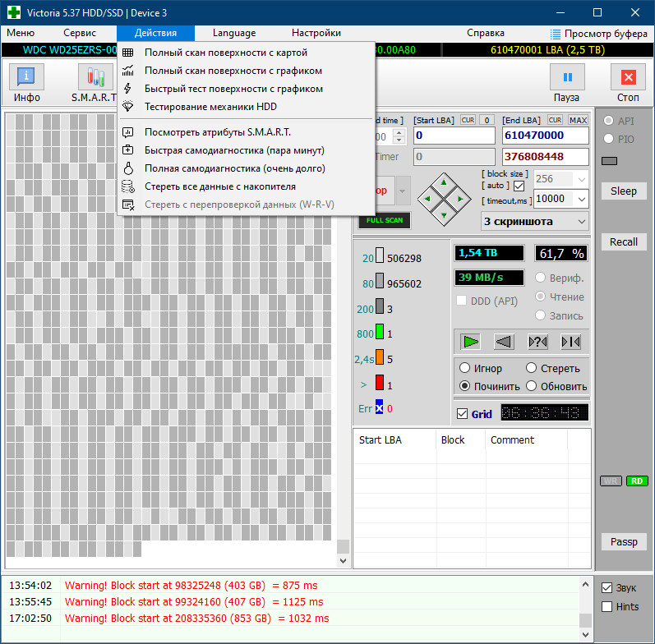
Task: Select the Игнор radio option
Action: coord(465,368)
